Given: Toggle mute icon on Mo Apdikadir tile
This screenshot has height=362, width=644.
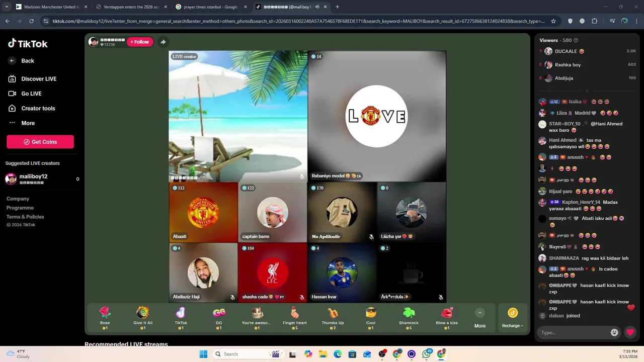Looking at the screenshot, I should [371, 237].
